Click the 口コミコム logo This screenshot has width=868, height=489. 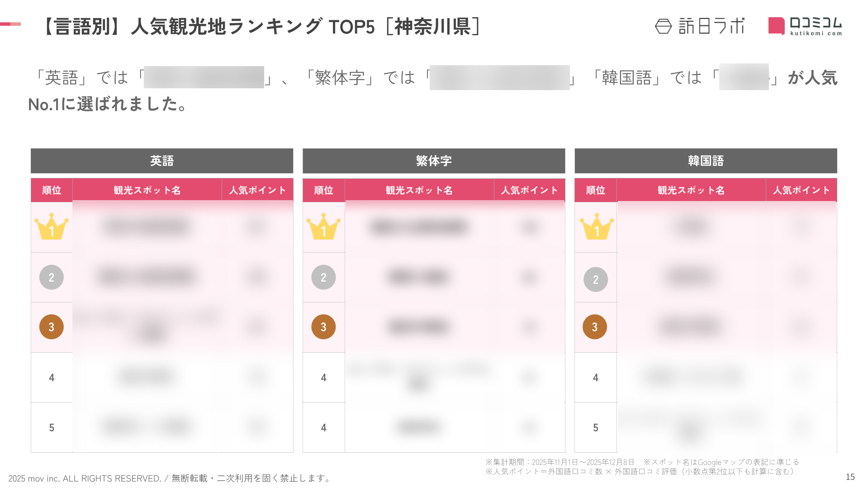(x=805, y=26)
